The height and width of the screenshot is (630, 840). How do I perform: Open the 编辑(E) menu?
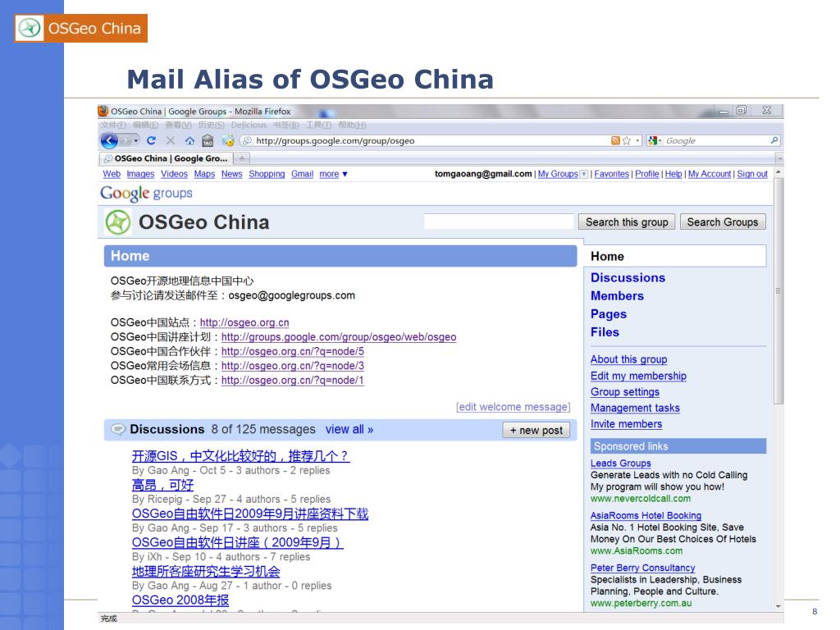pos(146,125)
